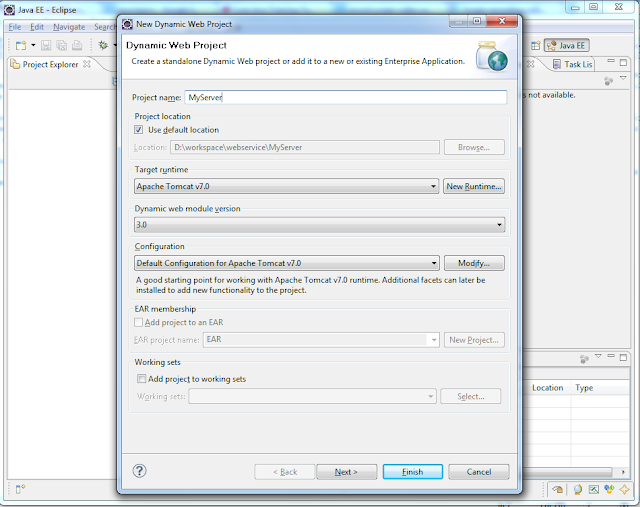Click the Back button in wizard
Screen dimensions: 640x507
click(285, 472)
